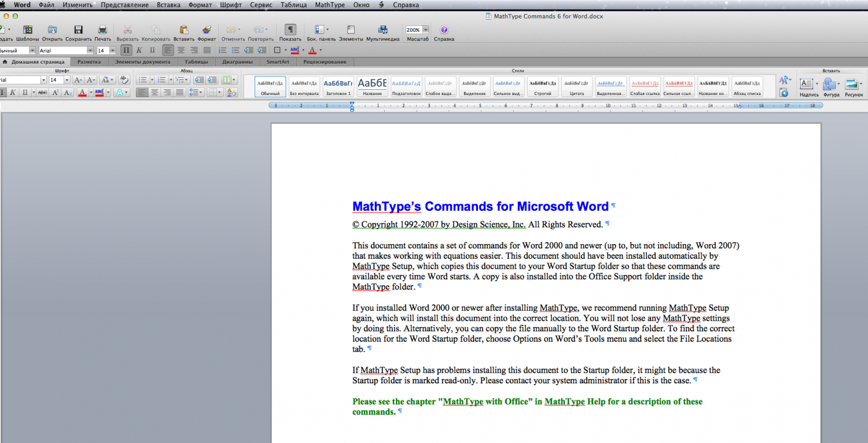This screenshot has width=868, height=443.
Task: Open ribbon line spacing dropdown
Action: pyautogui.click(x=197, y=93)
